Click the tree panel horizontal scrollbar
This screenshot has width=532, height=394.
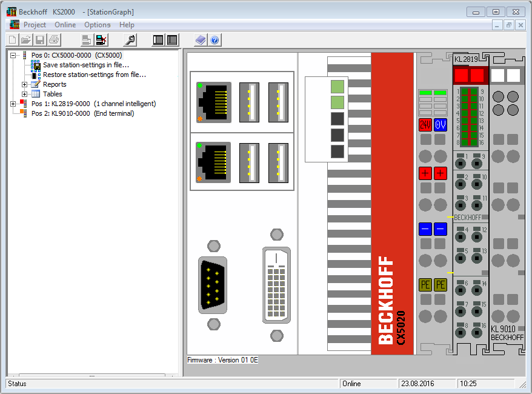click(x=92, y=375)
